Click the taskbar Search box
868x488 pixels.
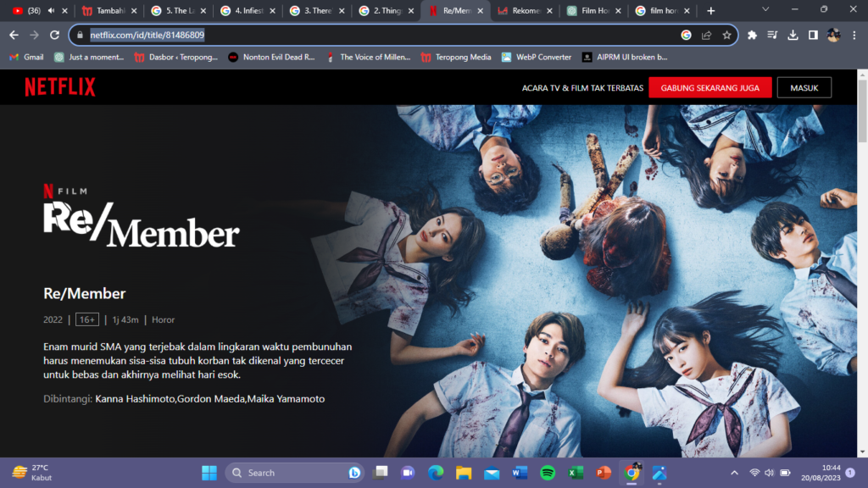click(x=294, y=473)
